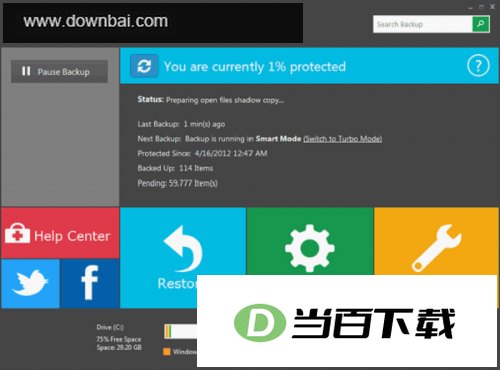Open the Facebook tile
The height and width of the screenshot is (370, 500).
pos(90,284)
